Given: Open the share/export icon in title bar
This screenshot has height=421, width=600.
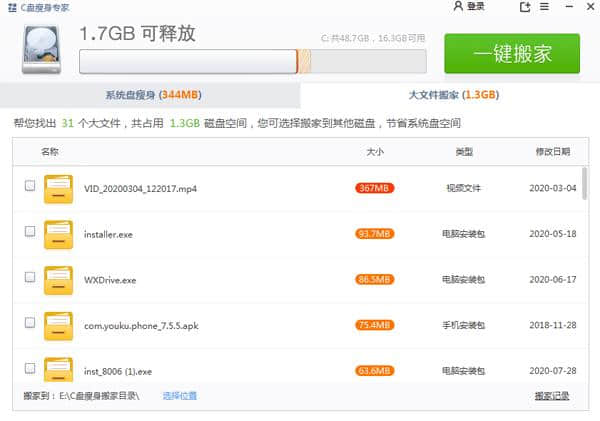Looking at the screenshot, I should point(525,7).
